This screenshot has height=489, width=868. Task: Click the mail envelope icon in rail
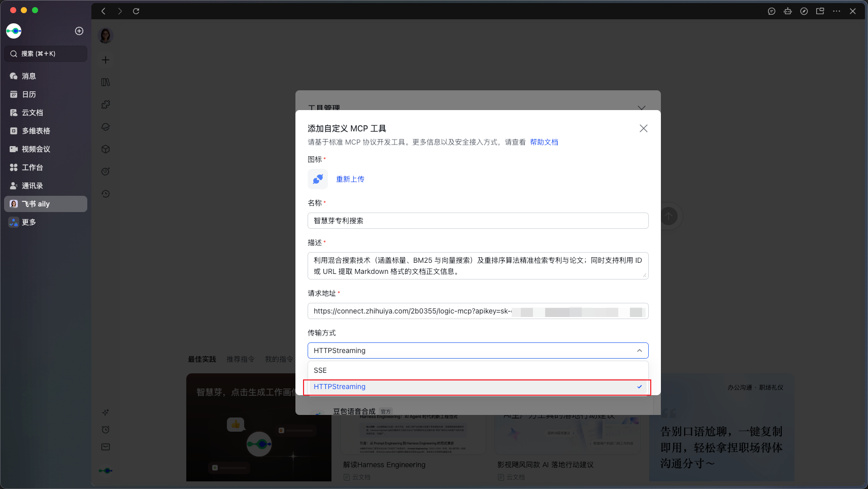pyautogui.click(x=106, y=447)
